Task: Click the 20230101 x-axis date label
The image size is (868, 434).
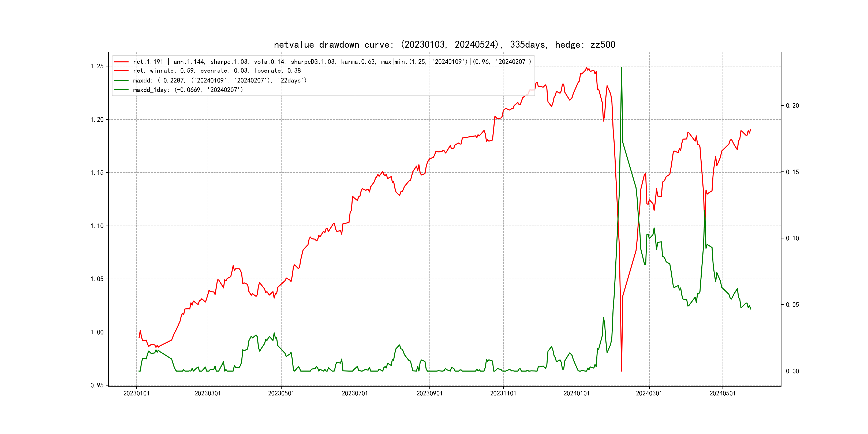Action: pos(136,393)
